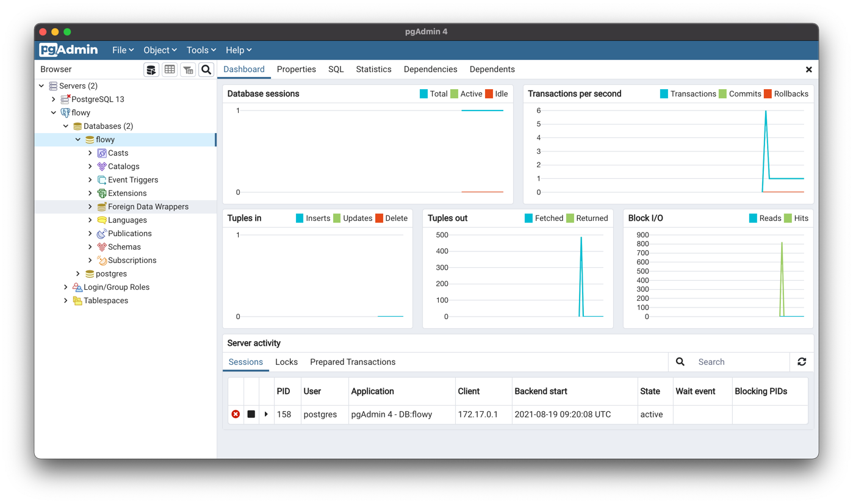
Task: Click the View Data table icon
Action: [x=170, y=70]
